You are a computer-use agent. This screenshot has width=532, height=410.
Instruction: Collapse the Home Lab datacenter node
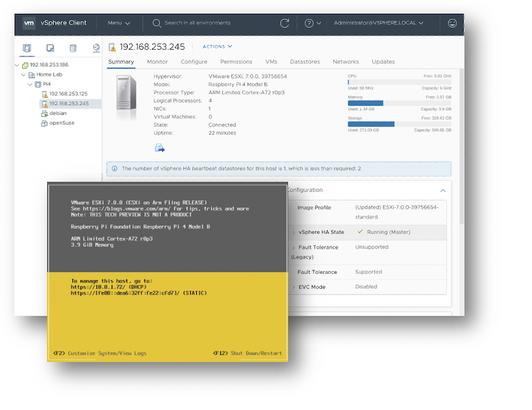click(23, 75)
